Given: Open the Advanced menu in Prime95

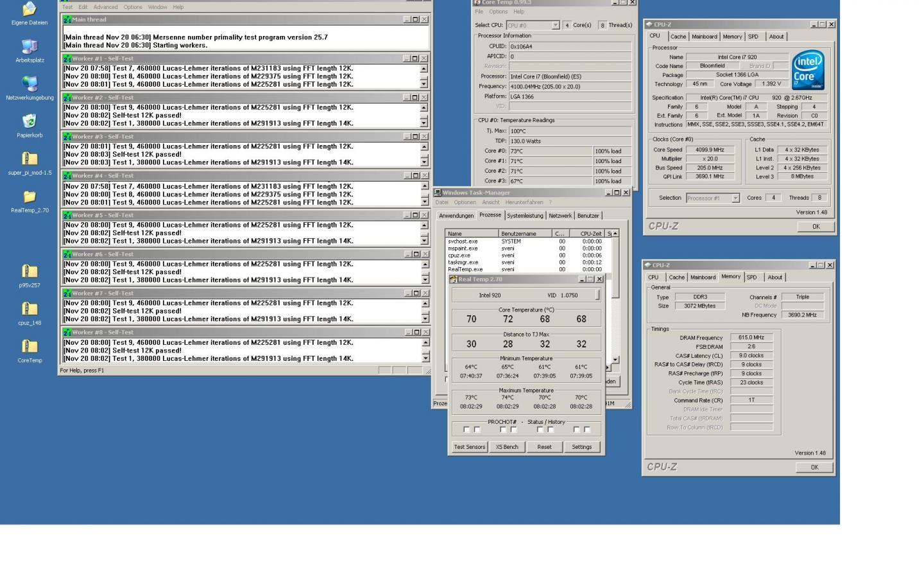Looking at the screenshot, I should [105, 7].
